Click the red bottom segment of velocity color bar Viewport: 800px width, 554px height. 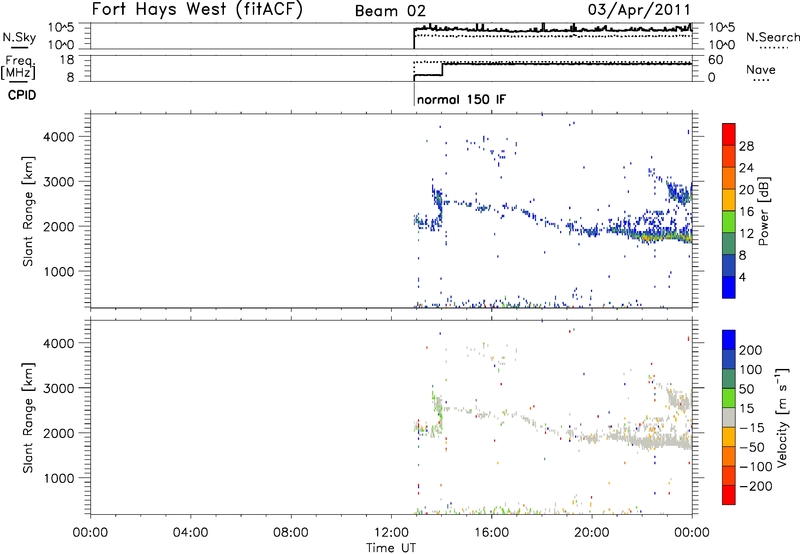pos(729,495)
